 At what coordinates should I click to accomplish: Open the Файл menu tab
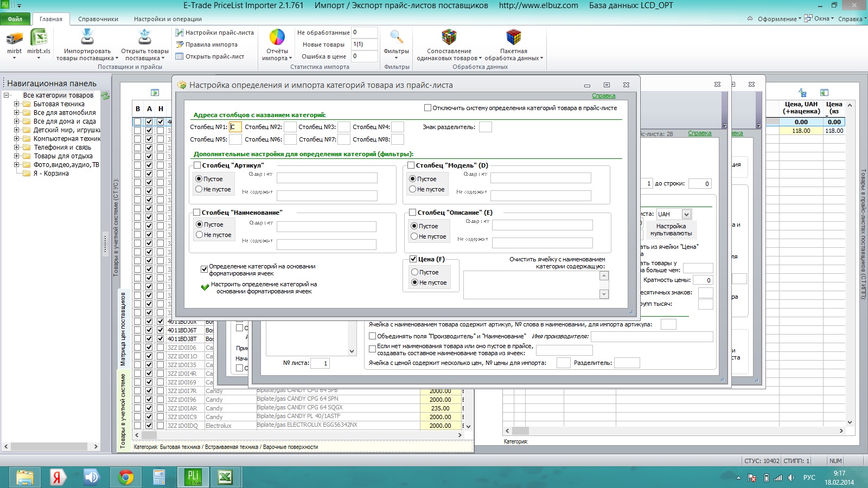pos(15,19)
